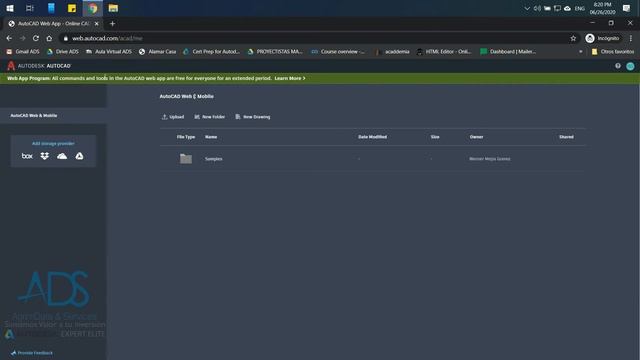
Task: Open Otros favoritos bookmarks folder
Action: click(613, 51)
